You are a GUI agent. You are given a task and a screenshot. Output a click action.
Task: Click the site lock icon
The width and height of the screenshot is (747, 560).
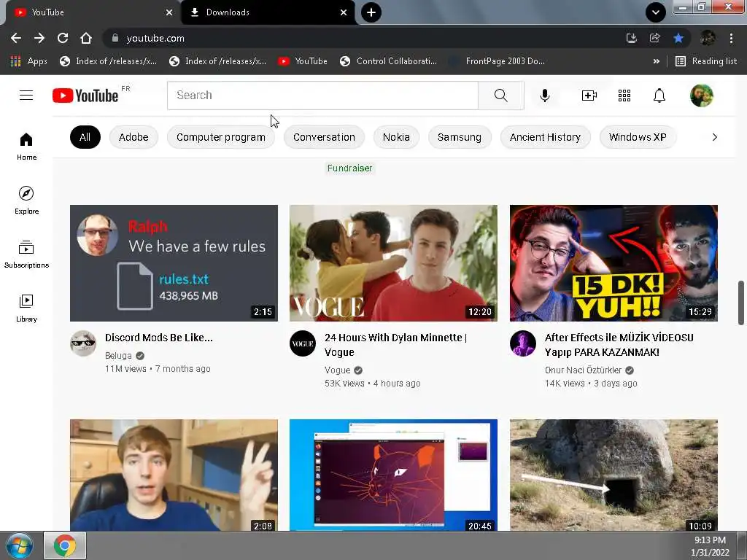point(115,38)
